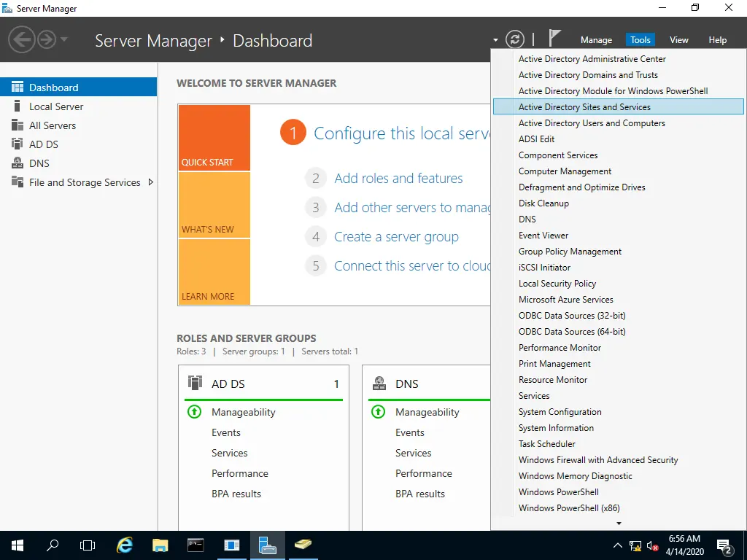Open the Manage menu

[x=596, y=40]
